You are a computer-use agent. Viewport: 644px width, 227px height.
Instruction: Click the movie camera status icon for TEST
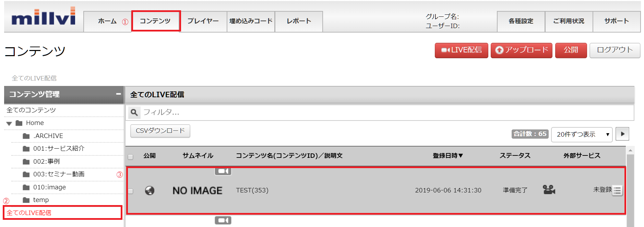tap(549, 190)
